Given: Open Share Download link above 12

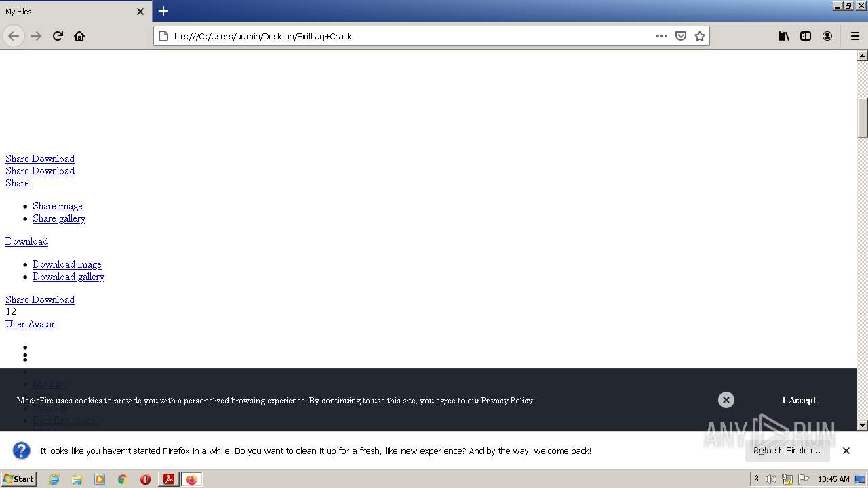Looking at the screenshot, I should (40, 300).
